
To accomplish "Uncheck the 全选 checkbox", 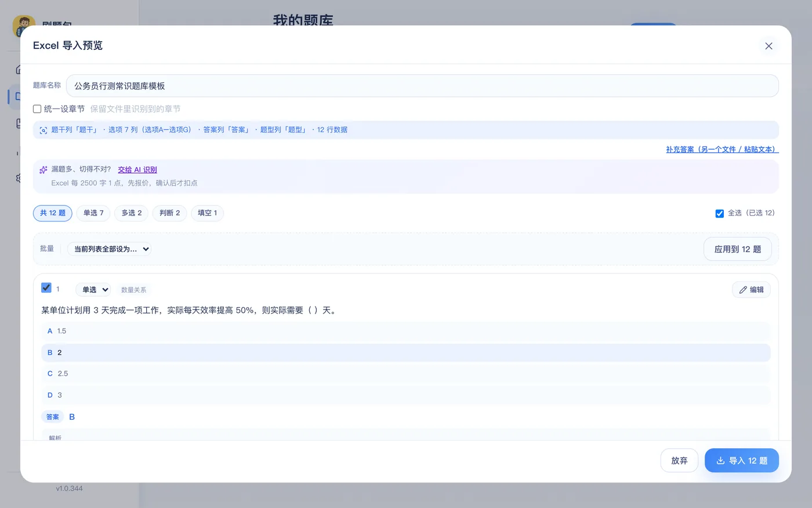I will [719, 213].
